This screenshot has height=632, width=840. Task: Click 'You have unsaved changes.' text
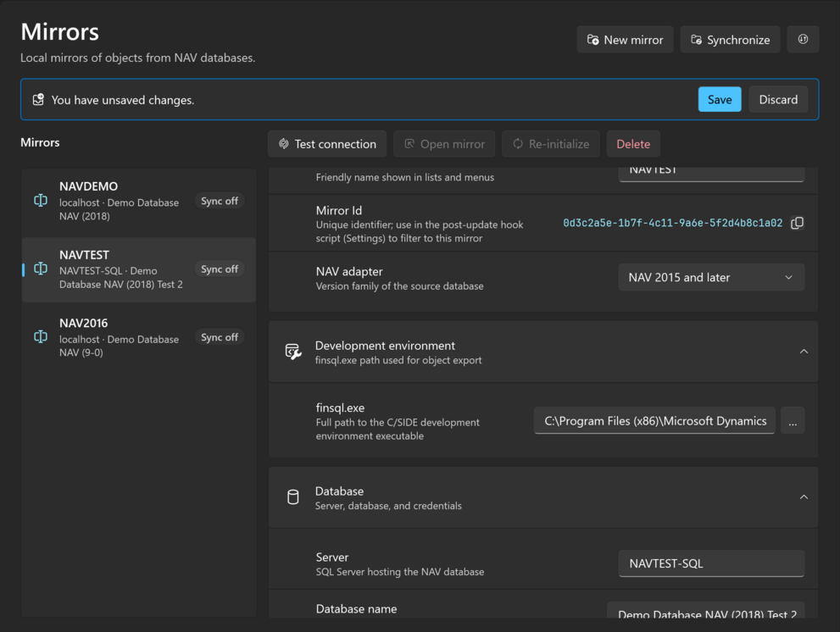123,100
